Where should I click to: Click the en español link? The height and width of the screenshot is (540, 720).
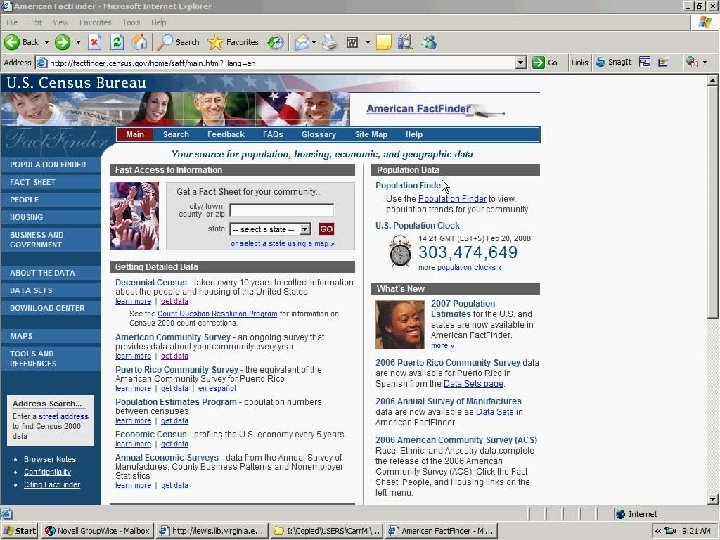point(217,388)
